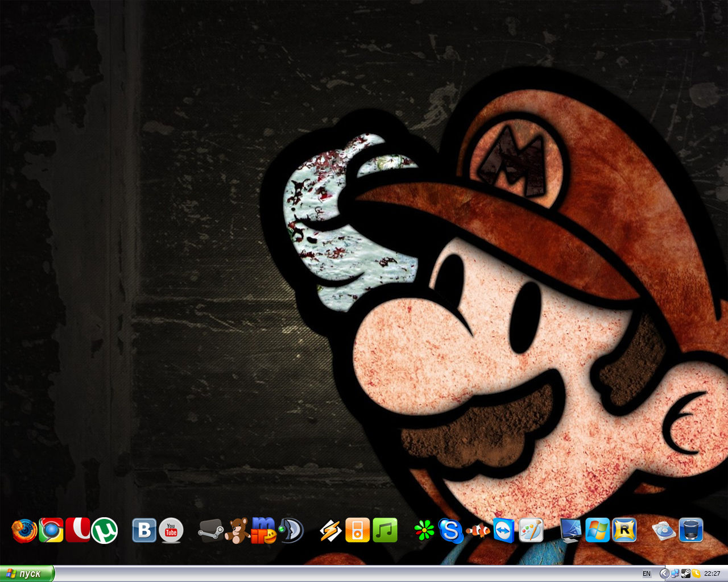Open Skype from the dock
This screenshot has height=582, width=728.
[x=450, y=531]
